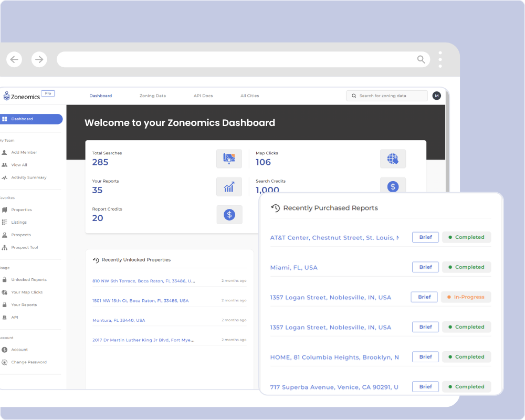Click the View All group icon
The width and height of the screenshot is (525, 420).
point(4,165)
